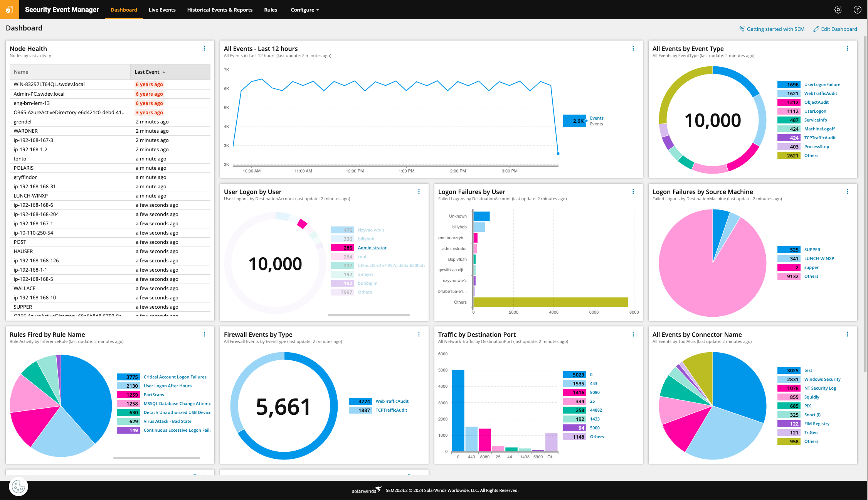Open Node Health widget options menu
This screenshot has width=868, height=500.
[205, 48]
